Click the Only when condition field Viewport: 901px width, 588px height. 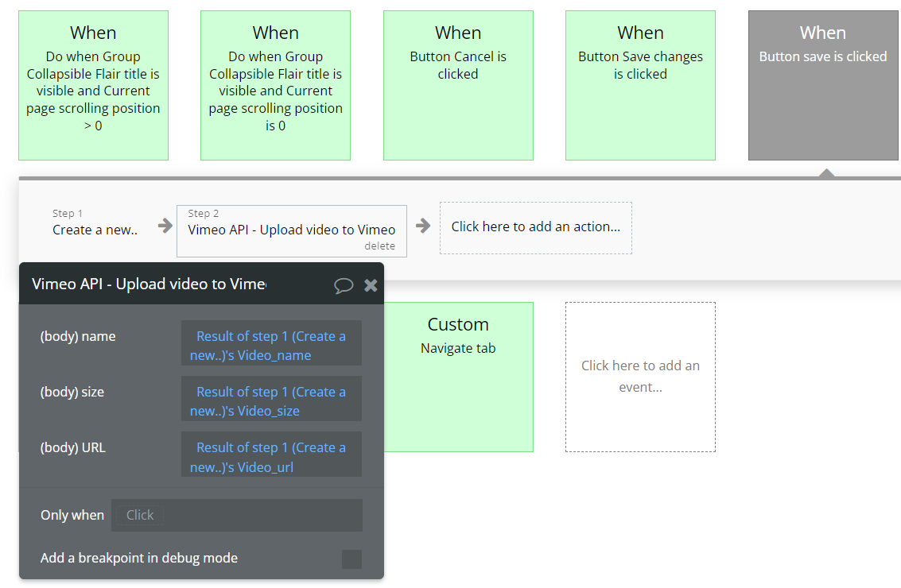pyautogui.click(x=237, y=515)
